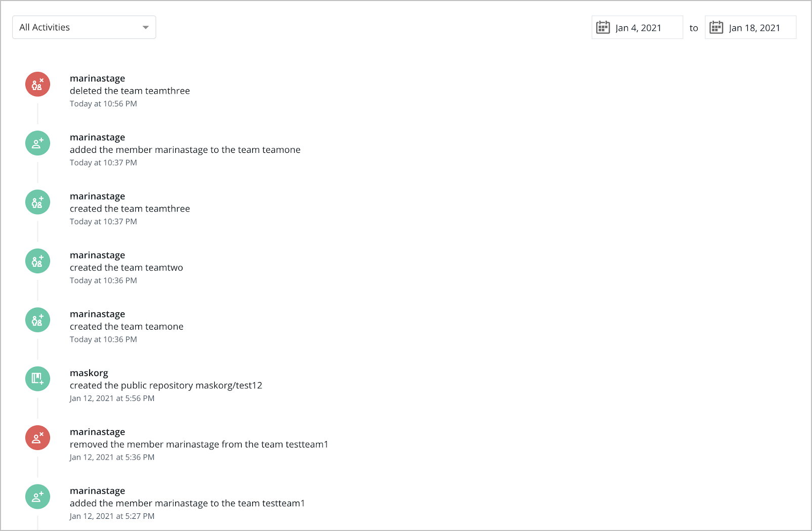
Task: Click 'removed the member marinastage from the team testteam1'
Action: pyautogui.click(x=199, y=444)
